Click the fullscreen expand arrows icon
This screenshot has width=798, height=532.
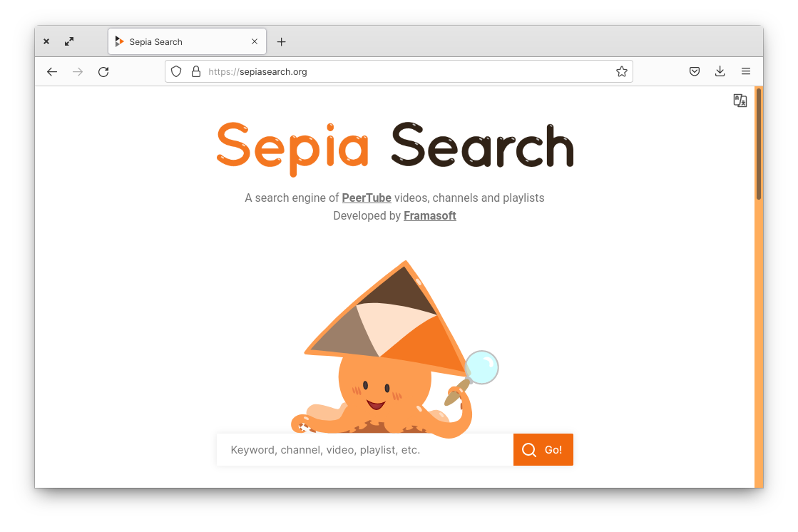point(69,41)
